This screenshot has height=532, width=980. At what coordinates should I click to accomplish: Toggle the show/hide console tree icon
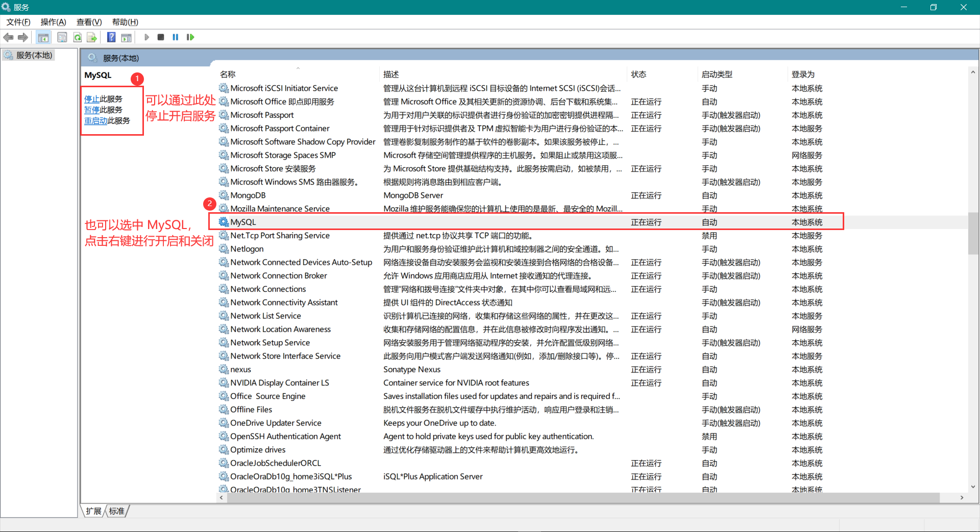pyautogui.click(x=43, y=37)
